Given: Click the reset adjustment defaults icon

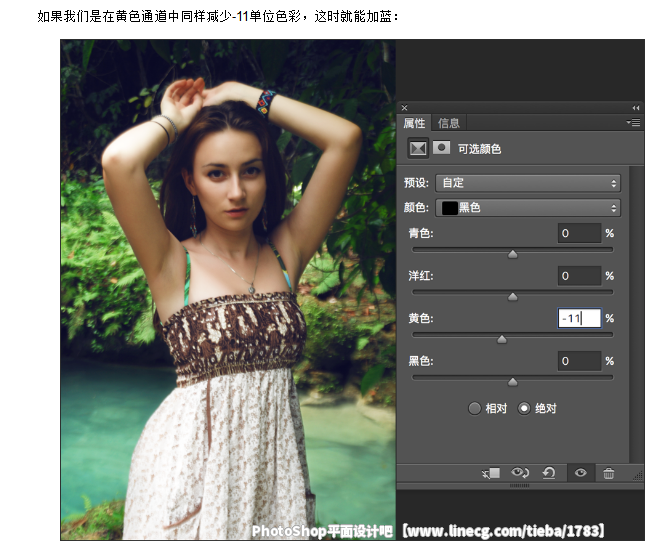Looking at the screenshot, I should 548,473.
